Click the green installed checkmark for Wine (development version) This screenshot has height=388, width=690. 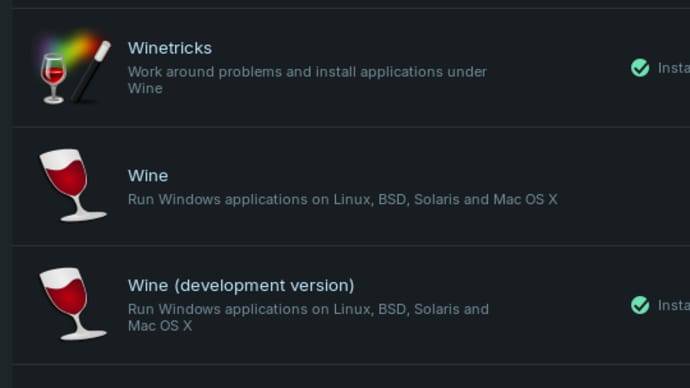pyautogui.click(x=640, y=305)
